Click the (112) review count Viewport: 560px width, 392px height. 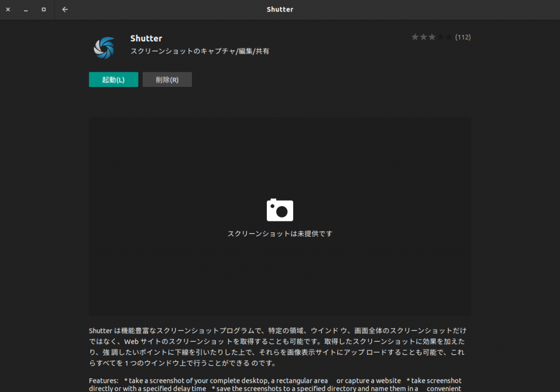coord(463,37)
